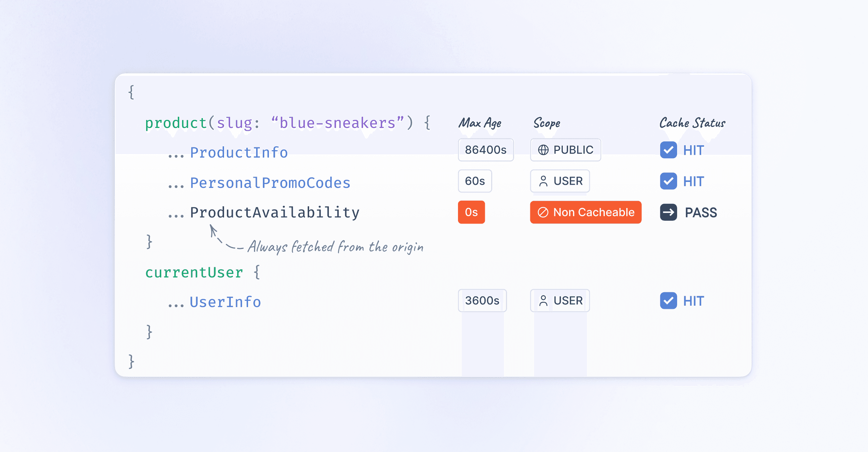This screenshot has width=868, height=452.
Task: Click the ProductInfo fragment link
Action: click(239, 153)
